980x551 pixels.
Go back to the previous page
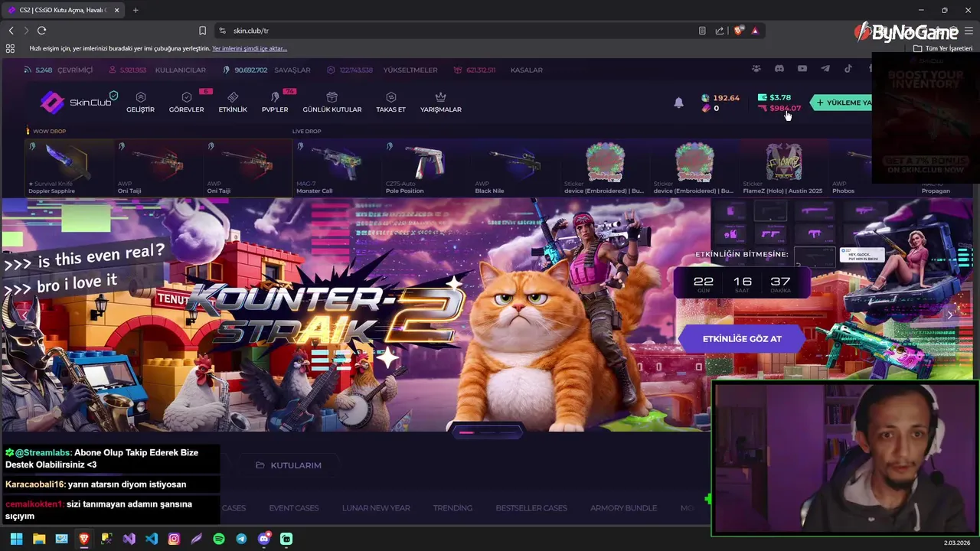coord(11,31)
